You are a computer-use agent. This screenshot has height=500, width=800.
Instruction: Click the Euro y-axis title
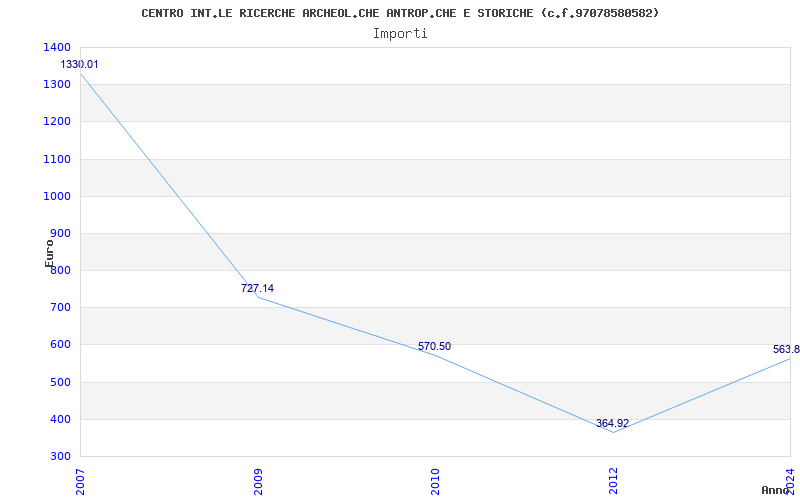(49, 254)
